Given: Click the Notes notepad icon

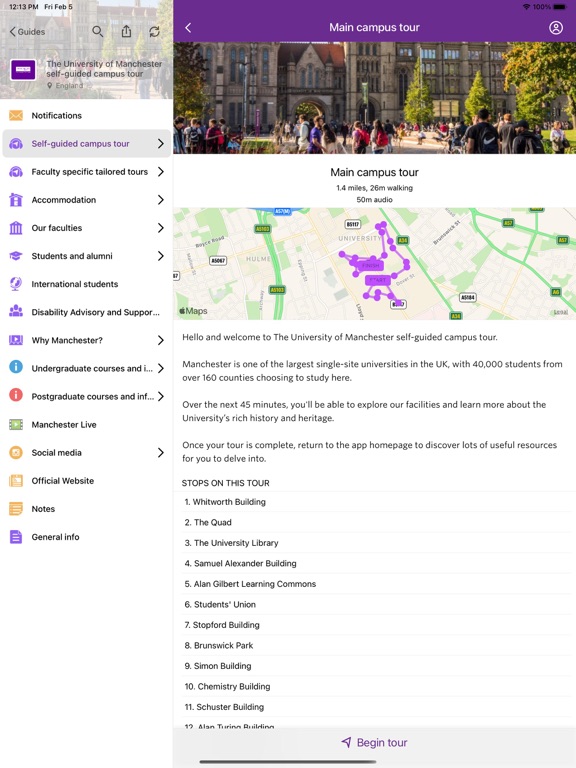Looking at the screenshot, I should coord(16,509).
